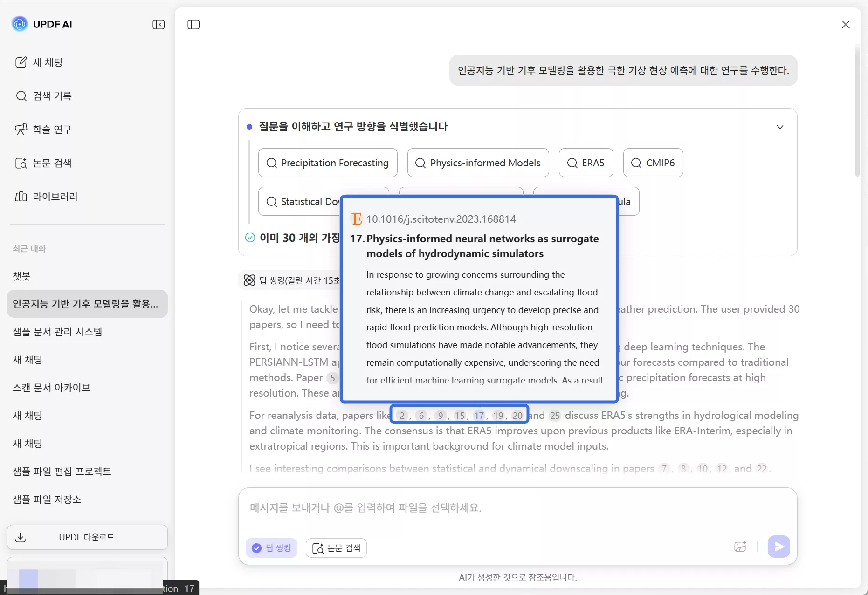Select the 학술 연구 telescope icon
Screen dimensions: 868x595
(x=21, y=129)
